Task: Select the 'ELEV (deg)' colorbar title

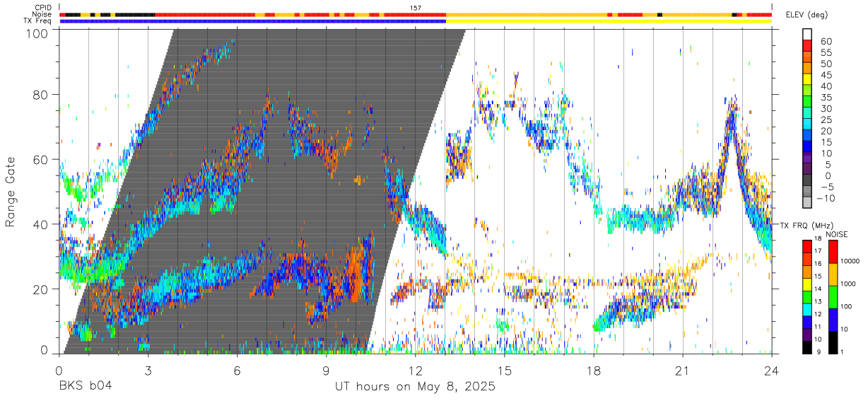Action: 807,15
